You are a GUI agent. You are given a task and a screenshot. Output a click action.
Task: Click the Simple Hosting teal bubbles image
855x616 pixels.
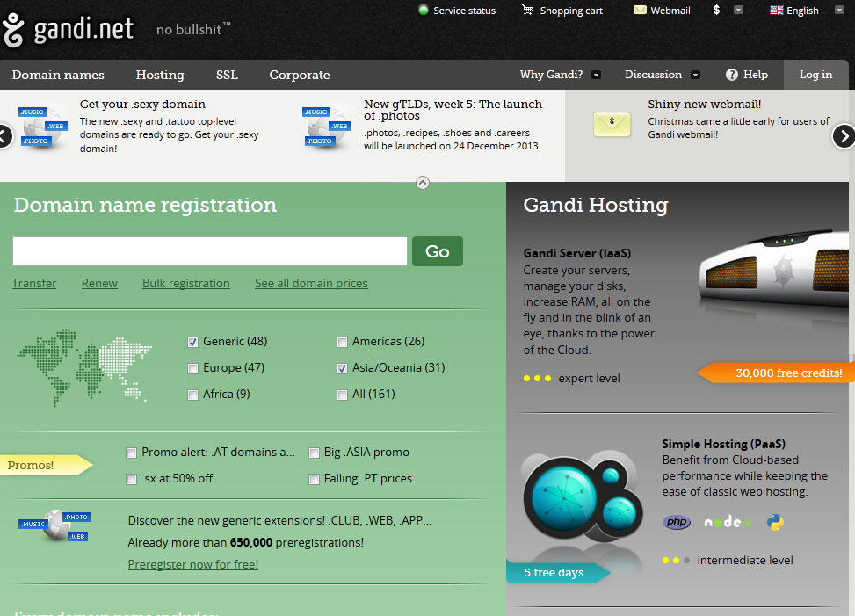583,497
